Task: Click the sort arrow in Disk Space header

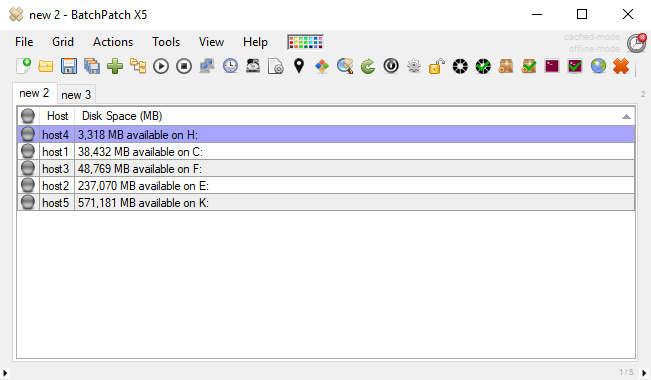Action: [x=626, y=117]
